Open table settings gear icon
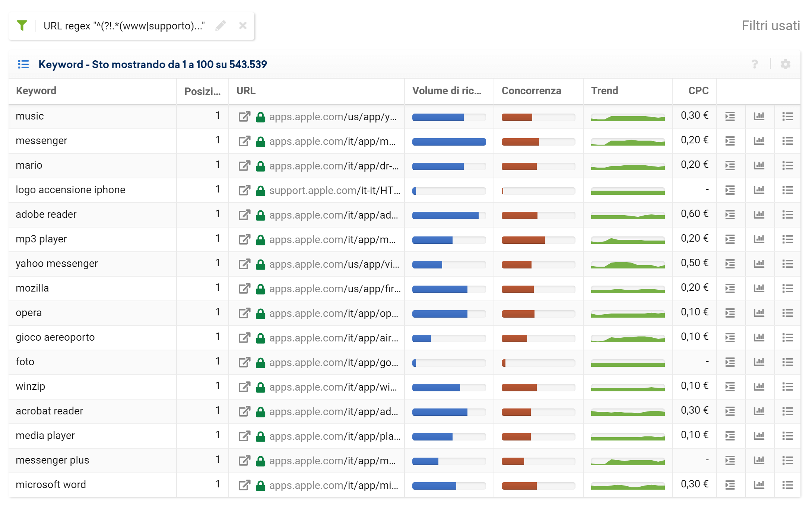 pyautogui.click(x=786, y=64)
